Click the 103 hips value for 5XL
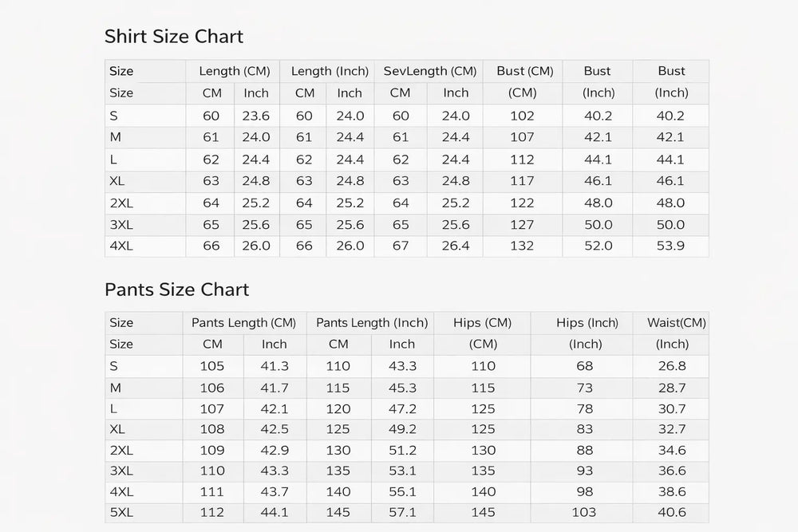798x532 pixels. (585, 513)
